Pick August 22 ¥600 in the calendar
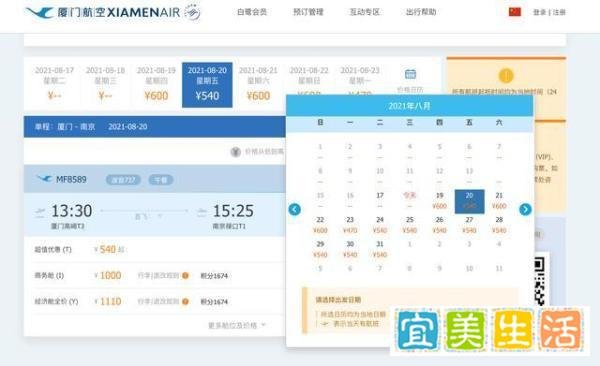This screenshot has width=600, height=366. 320,225
